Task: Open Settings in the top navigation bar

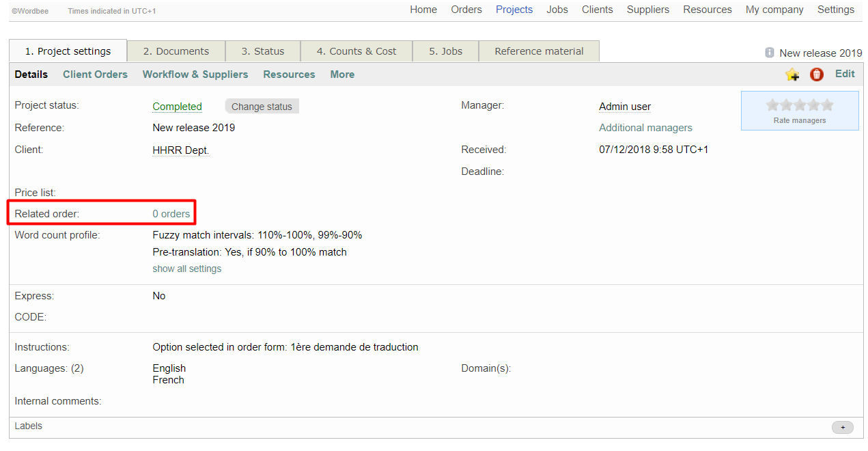Action: (x=835, y=10)
